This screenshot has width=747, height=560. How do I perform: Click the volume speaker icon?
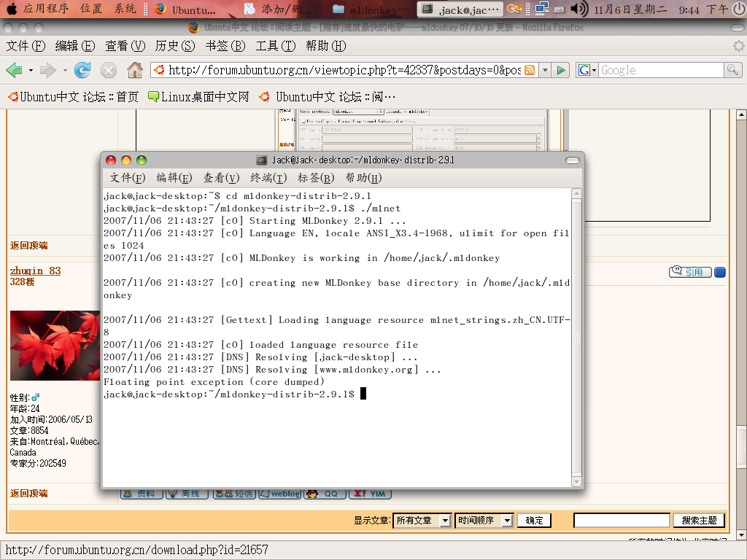pos(579,9)
